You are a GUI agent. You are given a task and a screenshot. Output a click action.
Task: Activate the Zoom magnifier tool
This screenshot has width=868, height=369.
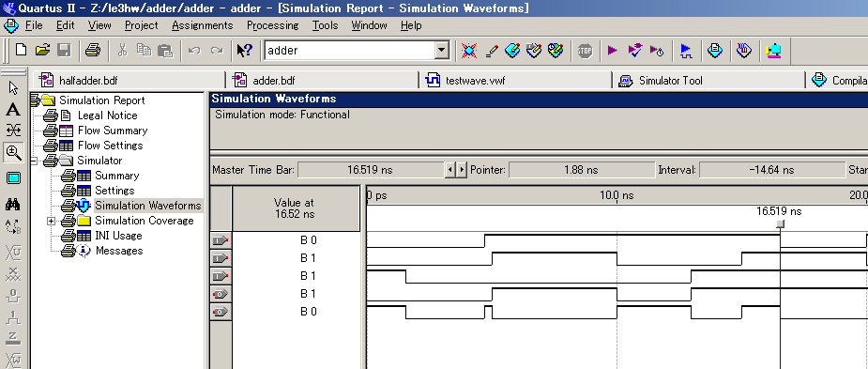[13, 152]
